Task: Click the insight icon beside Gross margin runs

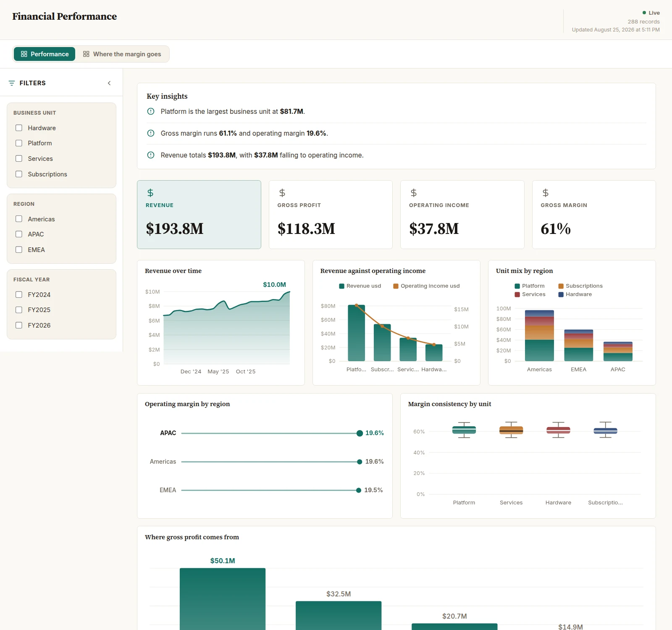Action: click(x=151, y=133)
